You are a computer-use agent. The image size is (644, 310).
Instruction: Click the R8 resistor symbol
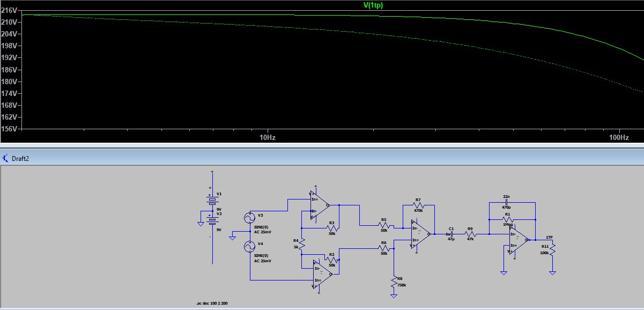(x=394, y=282)
